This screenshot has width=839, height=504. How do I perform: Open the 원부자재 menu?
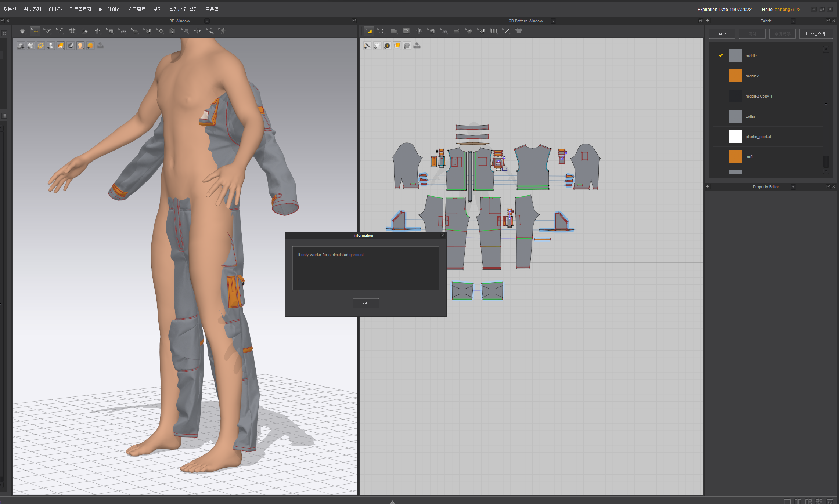coord(33,9)
